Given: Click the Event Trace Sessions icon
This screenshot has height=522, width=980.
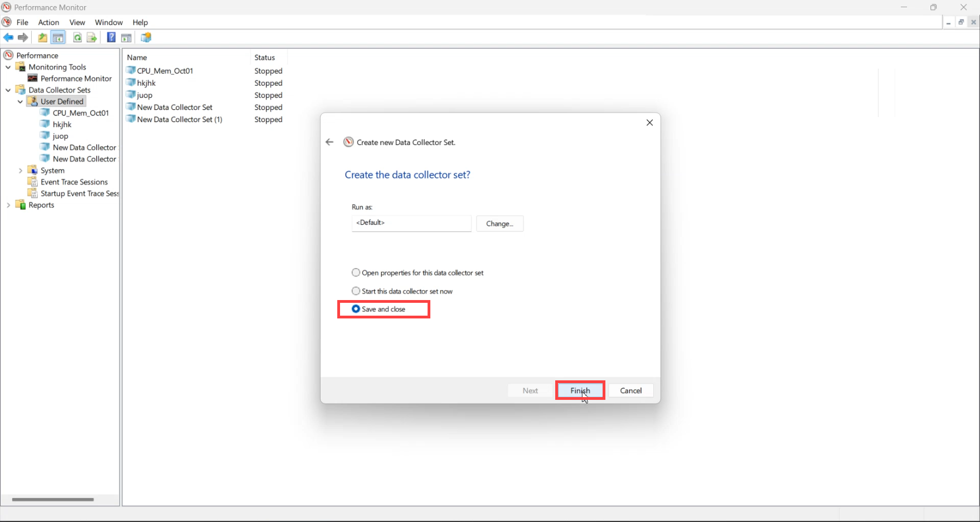Looking at the screenshot, I should [x=33, y=182].
